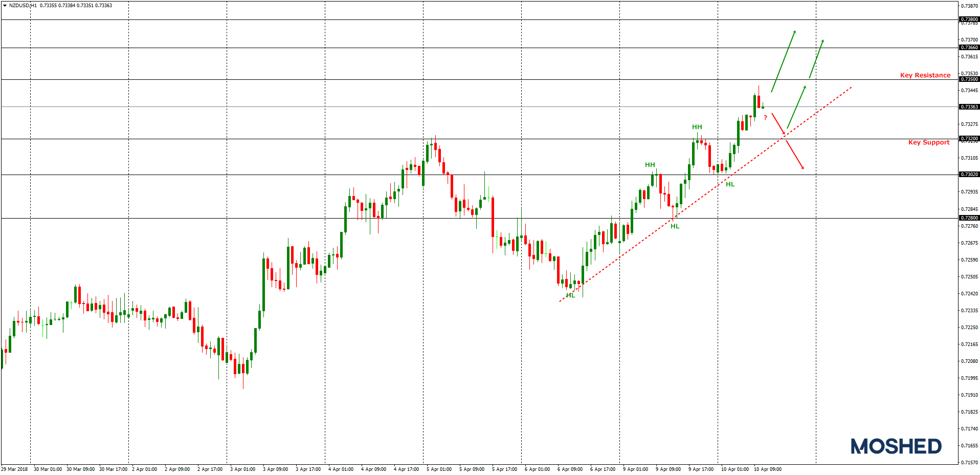
Task: Click the 29 Mar 2018 date label
Action: click(15, 469)
